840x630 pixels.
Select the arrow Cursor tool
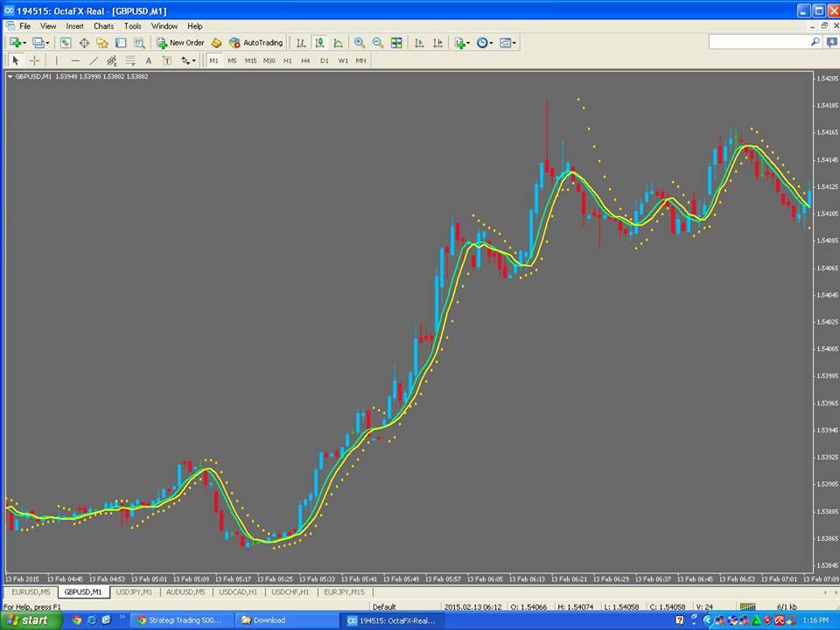tap(16, 60)
